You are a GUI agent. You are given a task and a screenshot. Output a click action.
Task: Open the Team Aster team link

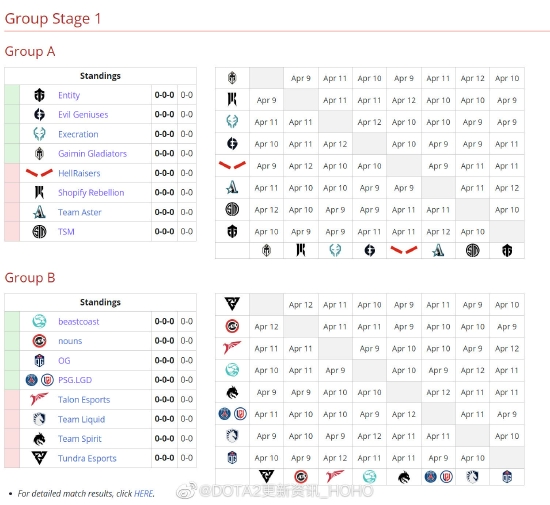point(80,212)
